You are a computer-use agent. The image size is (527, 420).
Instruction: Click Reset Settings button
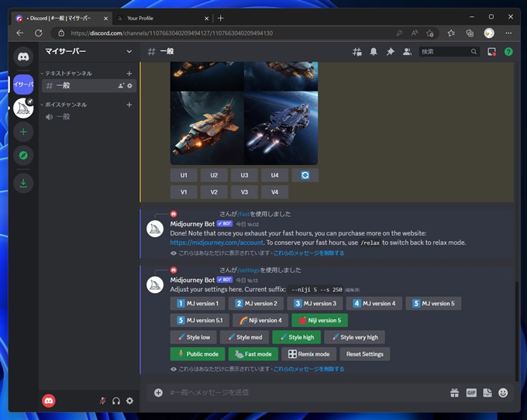pos(365,354)
